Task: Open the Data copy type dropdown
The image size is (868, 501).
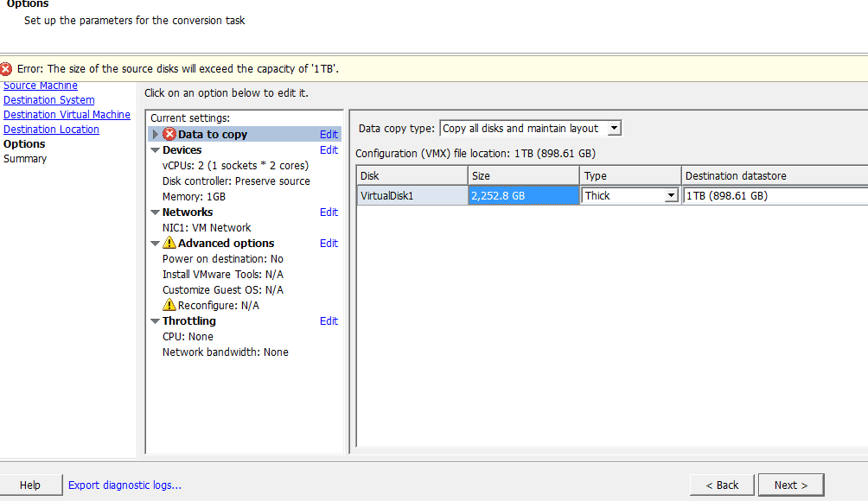Action: pyautogui.click(x=614, y=129)
